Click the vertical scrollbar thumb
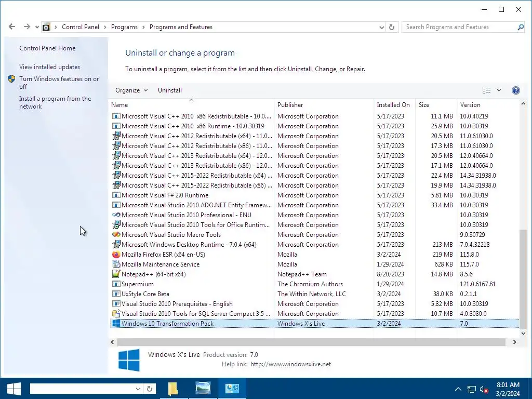Image resolution: width=532 pixels, height=399 pixels. click(x=523, y=278)
